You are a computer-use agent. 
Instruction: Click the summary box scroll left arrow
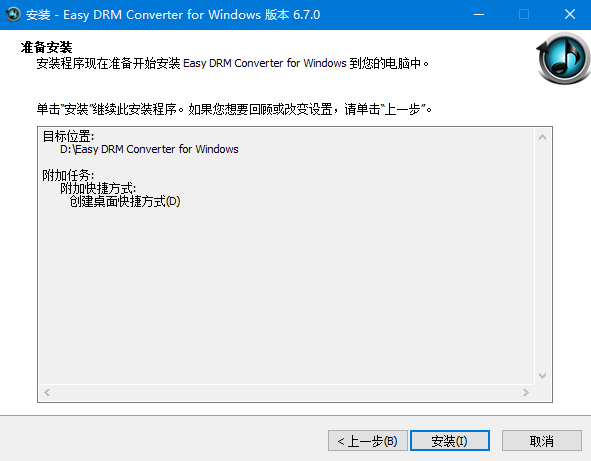(x=47, y=392)
